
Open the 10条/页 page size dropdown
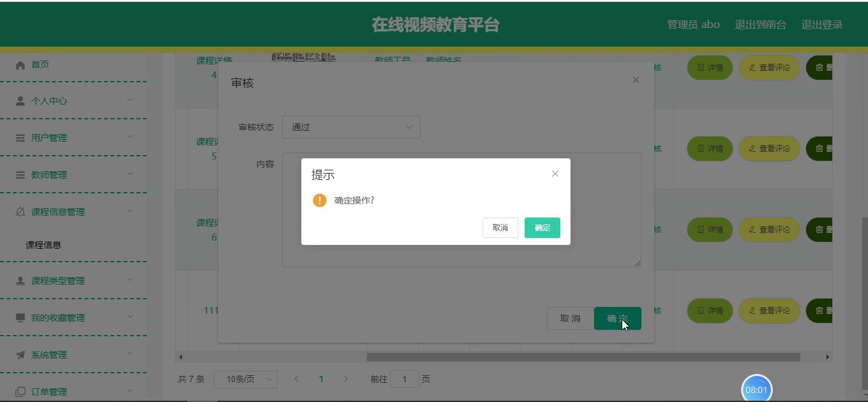click(x=245, y=379)
